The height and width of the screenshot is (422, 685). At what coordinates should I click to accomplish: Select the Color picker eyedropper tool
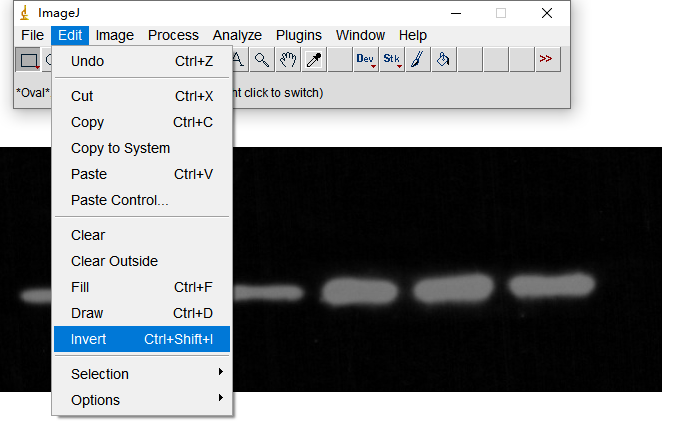point(314,60)
